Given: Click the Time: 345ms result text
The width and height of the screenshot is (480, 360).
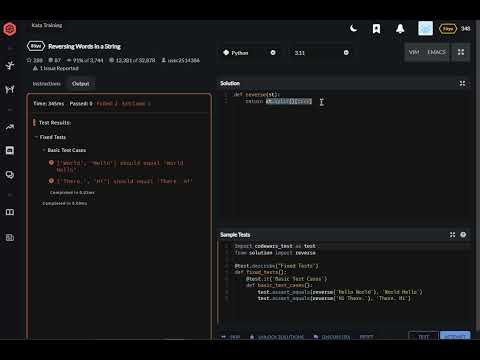Looking at the screenshot, I should pos(48,104).
